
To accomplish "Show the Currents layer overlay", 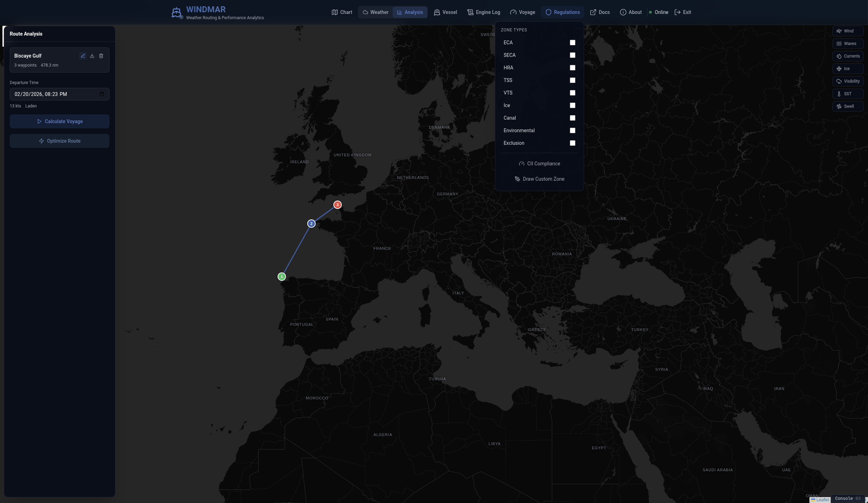I will click(x=848, y=56).
